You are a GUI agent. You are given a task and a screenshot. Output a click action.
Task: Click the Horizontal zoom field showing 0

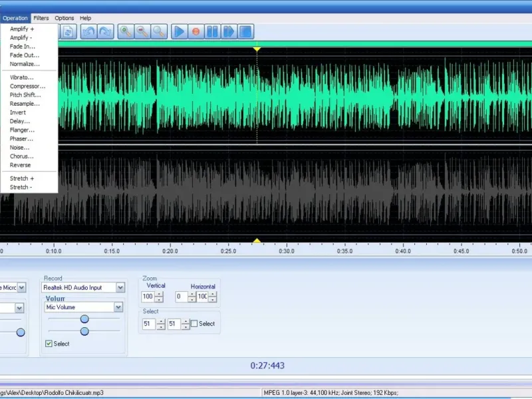[x=180, y=297]
